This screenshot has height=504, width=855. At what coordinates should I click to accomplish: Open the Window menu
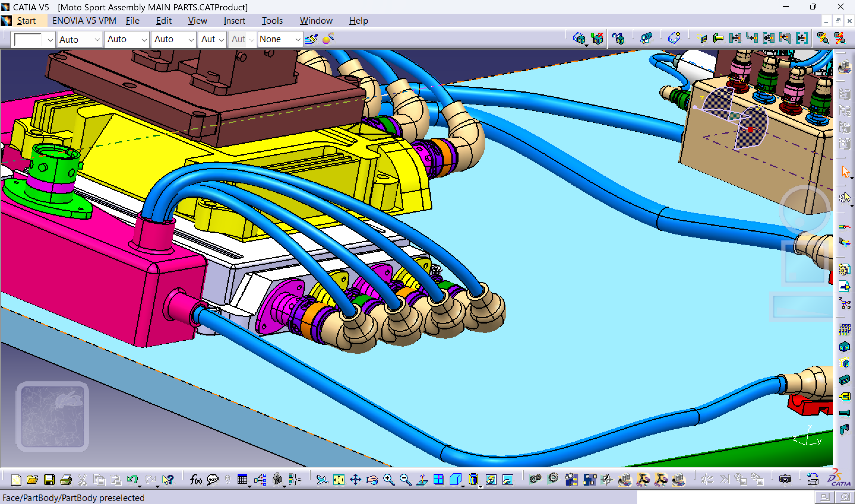316,20
